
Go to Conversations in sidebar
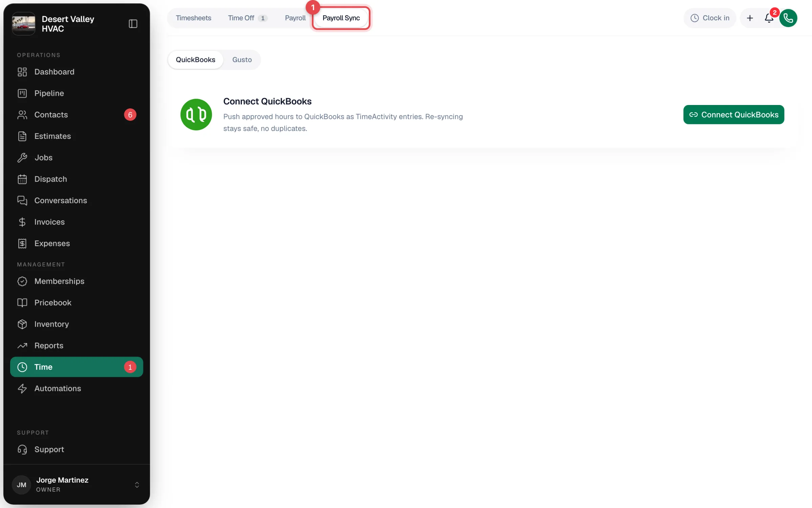pyautogui.click(x=76, y=200)
